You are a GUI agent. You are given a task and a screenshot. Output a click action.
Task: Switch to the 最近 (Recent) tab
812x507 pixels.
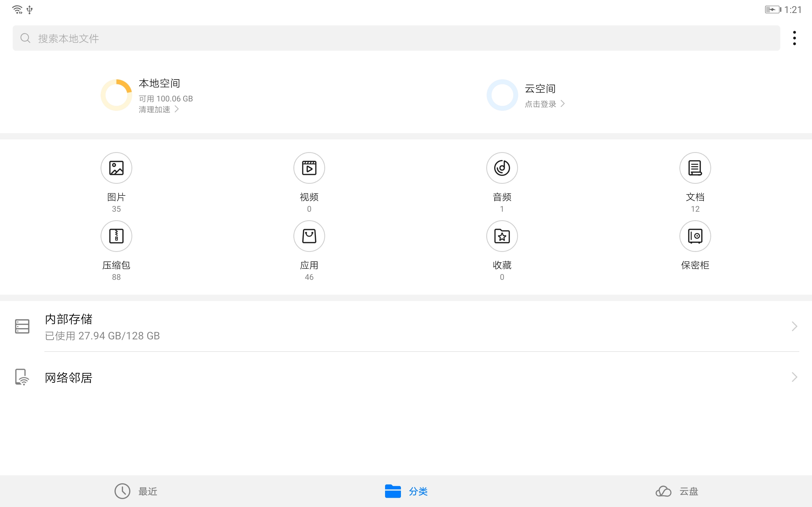(135, 491)
